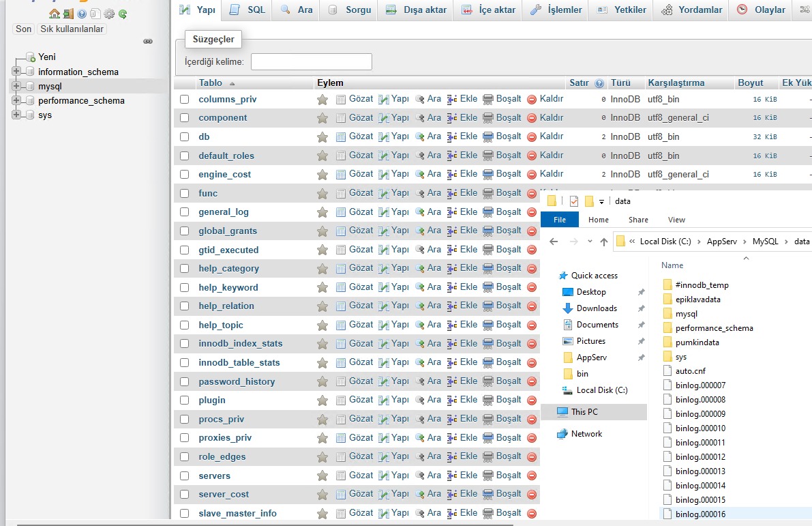Tick checkbox for columns_priv table
Screen dimensions: 812x526
[184, 99]
